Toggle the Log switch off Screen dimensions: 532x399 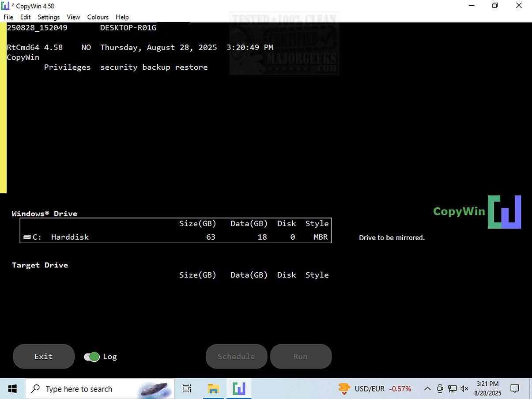[x=92, y=357]
